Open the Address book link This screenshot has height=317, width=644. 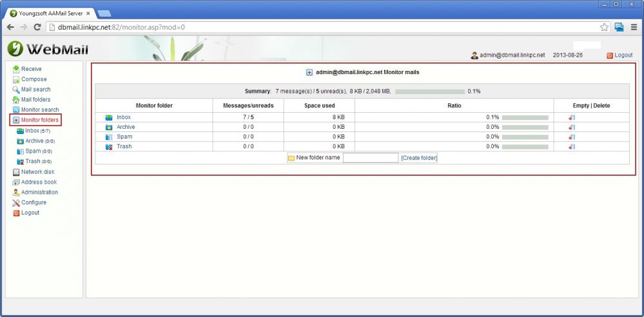[x=39, y=182]
